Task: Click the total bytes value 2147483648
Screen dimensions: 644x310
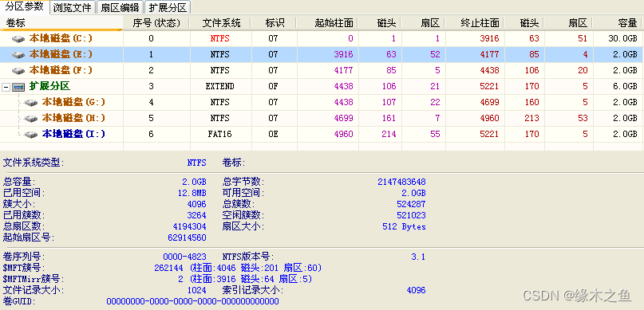Action: (401, 182)
